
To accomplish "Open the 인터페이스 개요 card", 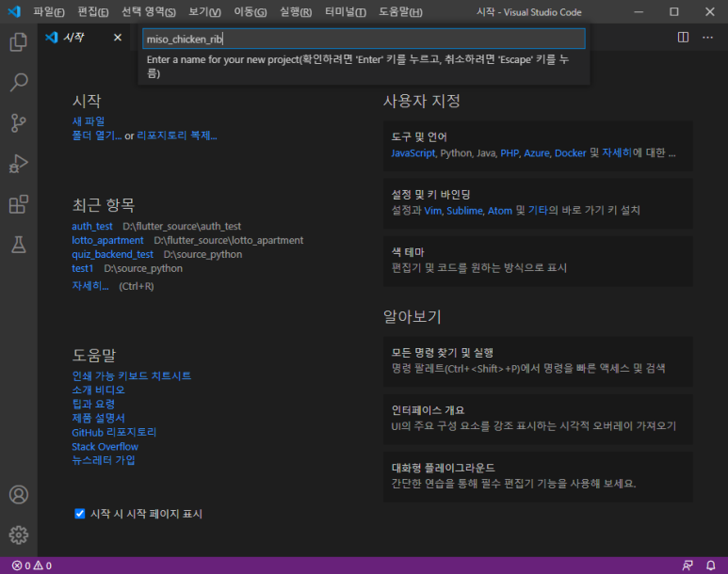I will pos(538,419).
